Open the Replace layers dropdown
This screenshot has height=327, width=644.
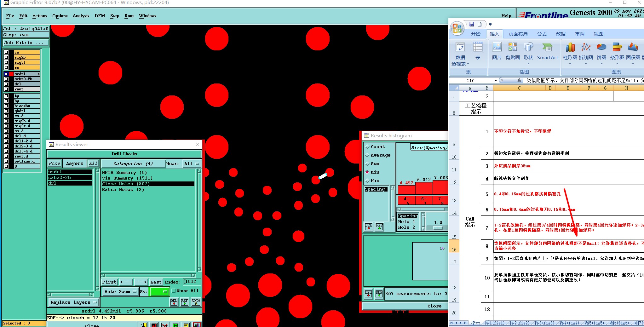(x=74, y=302)
